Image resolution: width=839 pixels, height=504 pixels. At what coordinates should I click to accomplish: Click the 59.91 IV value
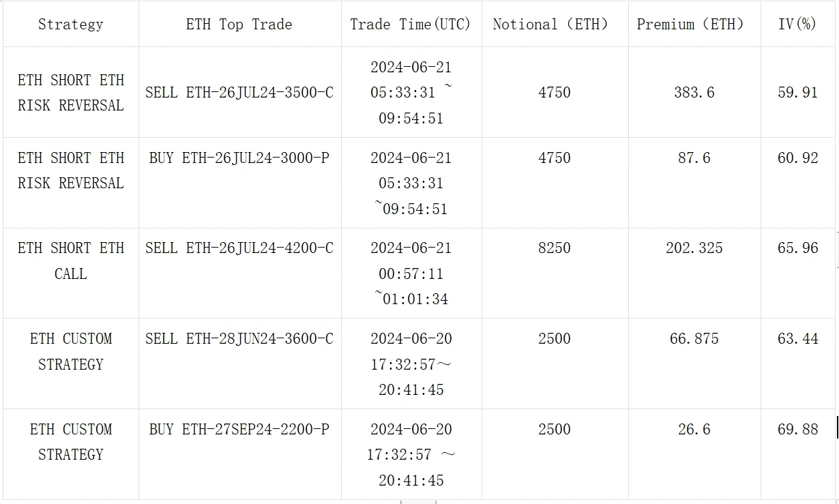797,93
